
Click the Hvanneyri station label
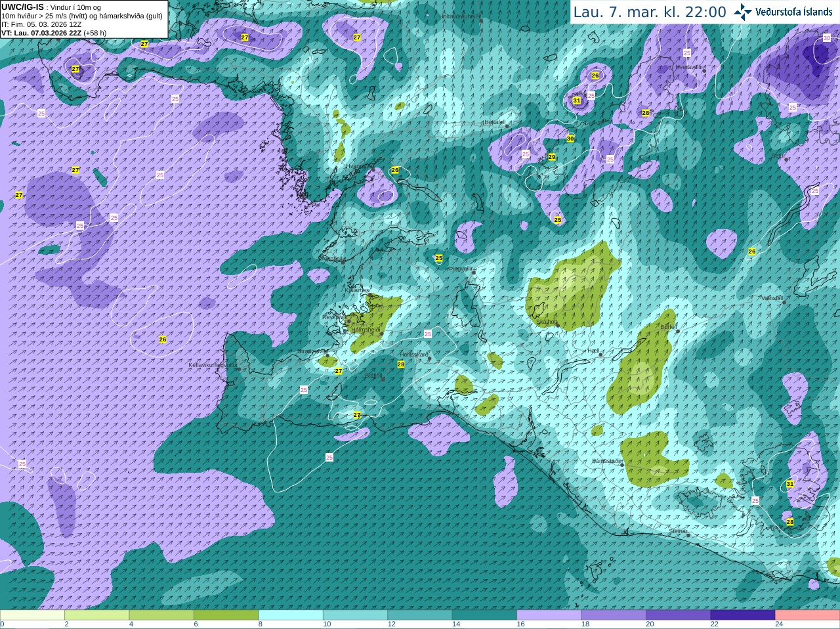click(358, 167)
